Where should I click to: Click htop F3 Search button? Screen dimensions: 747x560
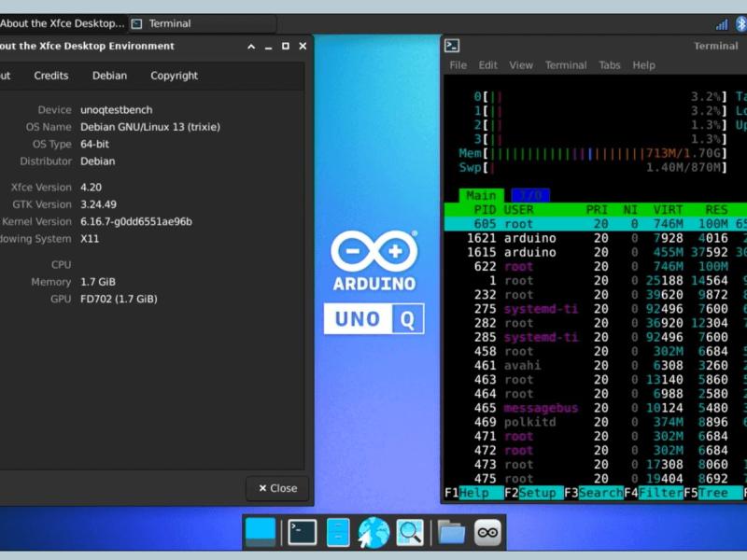(x=594, y=493)
